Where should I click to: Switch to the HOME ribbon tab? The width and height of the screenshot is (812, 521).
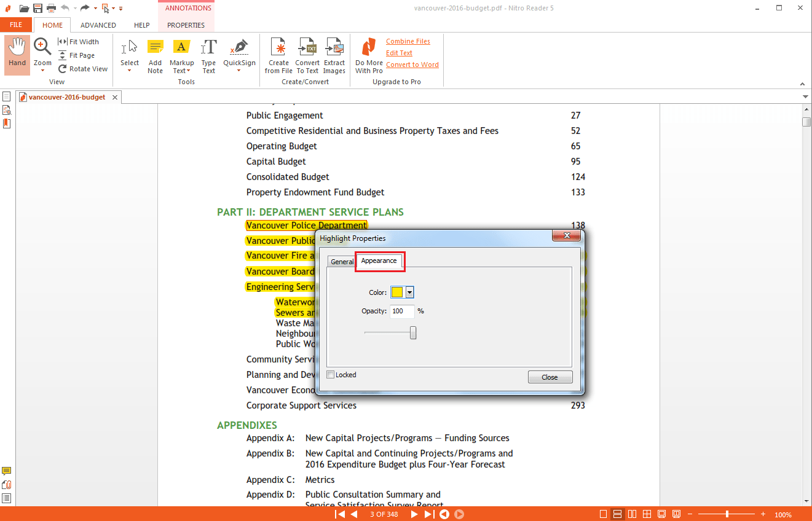(x=52, y=25)
